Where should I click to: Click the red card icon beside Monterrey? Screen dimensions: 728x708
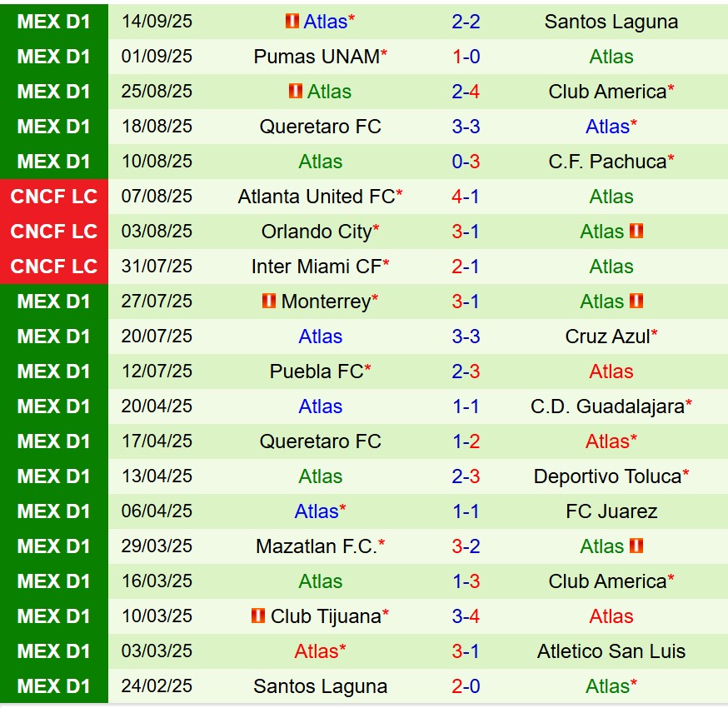269,302
